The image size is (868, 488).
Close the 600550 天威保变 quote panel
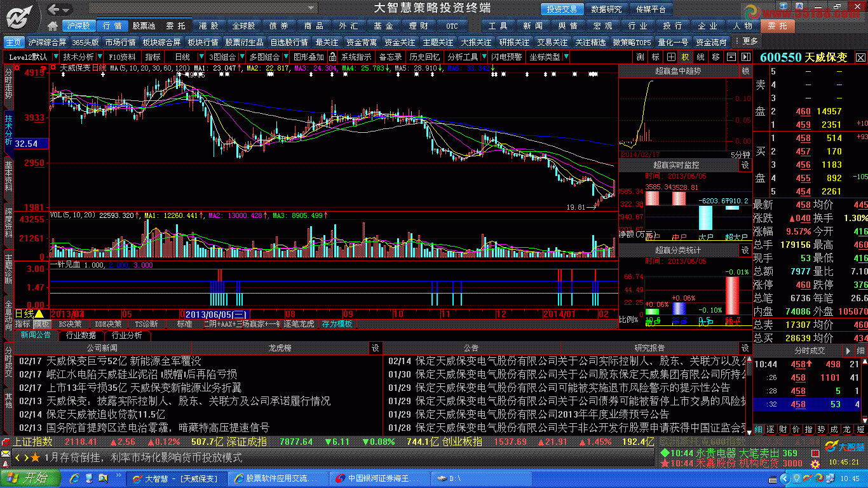[860, 57]
